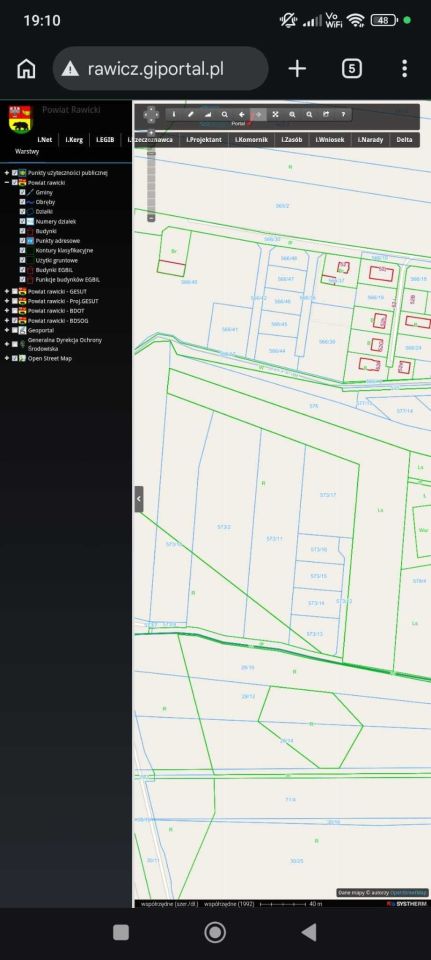This screenshot has width=431, height=960.
Task: Toggle Użytki gruntowe layer checkbox
Action: 23,260
